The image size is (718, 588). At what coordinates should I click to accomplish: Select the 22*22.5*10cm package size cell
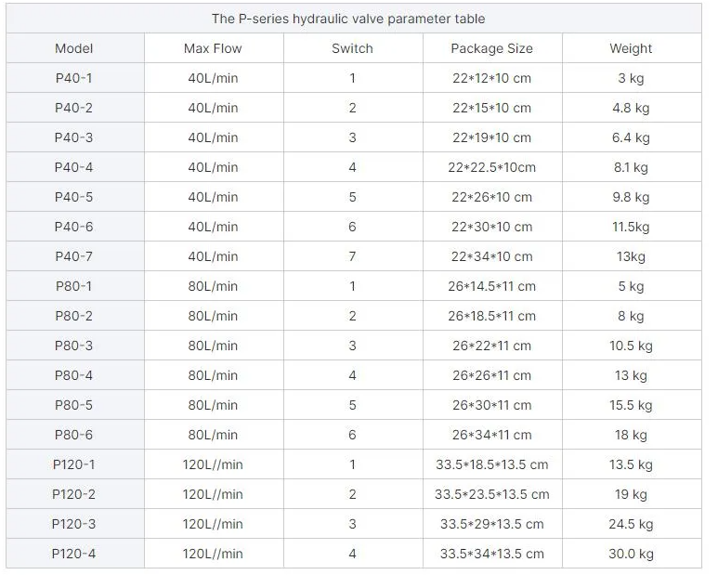[491, 167]
